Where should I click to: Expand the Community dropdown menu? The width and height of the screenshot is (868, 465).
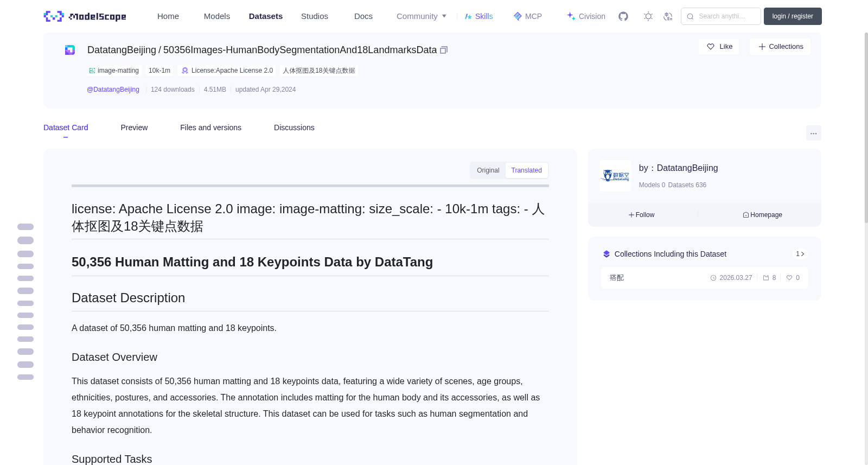[422, 16]
